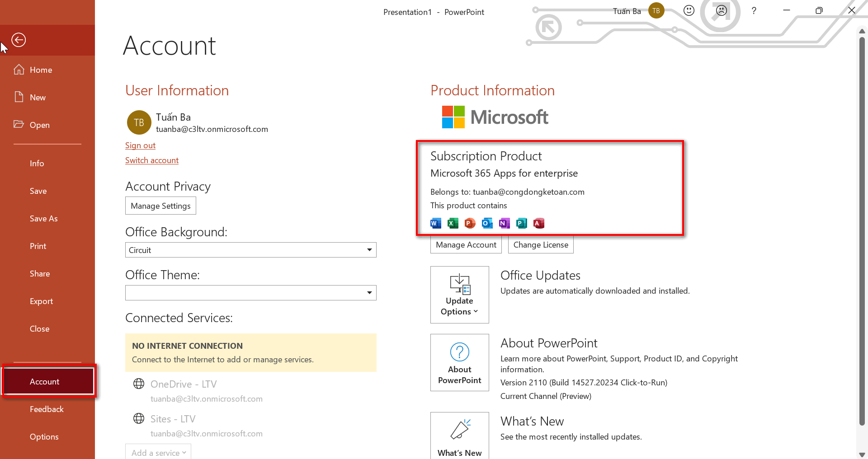This screenshot has height=459, width=868.
Task: Choose Save in the sidebar
Action: (47, 191)
